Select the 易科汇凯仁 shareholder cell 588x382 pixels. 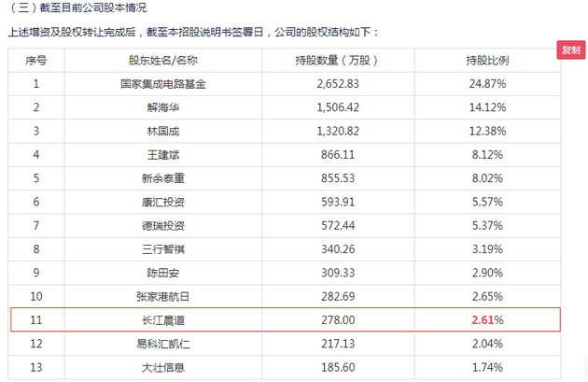tap(156, 345)
